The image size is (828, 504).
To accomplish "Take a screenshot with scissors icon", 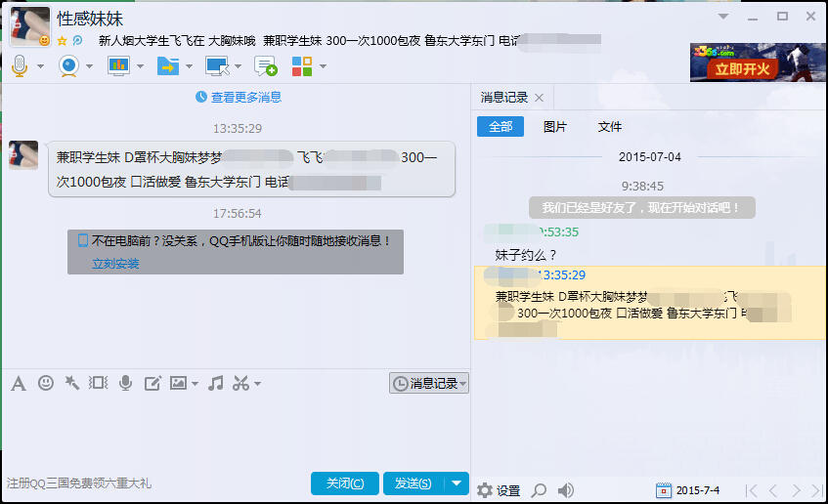I will [240, 383].
